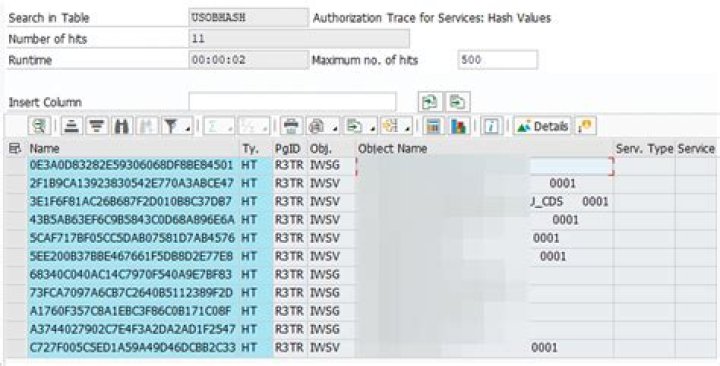Print the list using the printer icon
The height and width of the screenshot is (366, 720).
291,126
